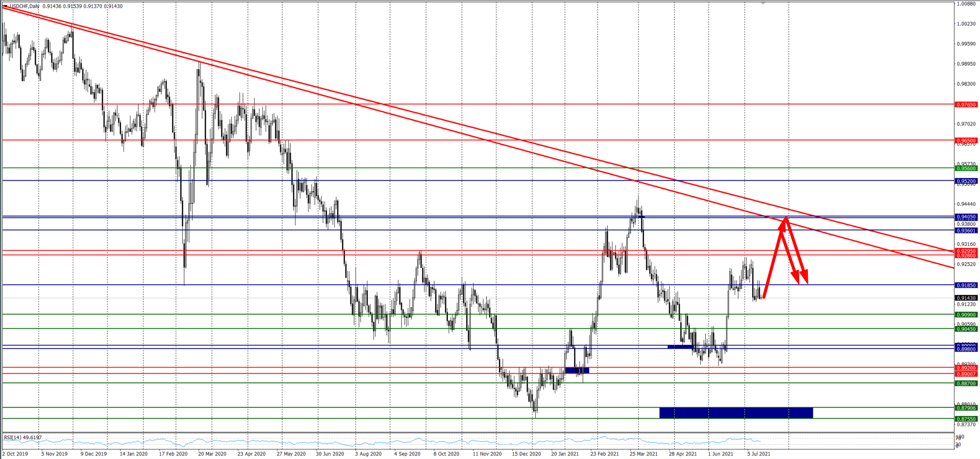Screen dimensions: 980x459
Task: Click the 2 Oct 2019 date label
Action: 15,453
